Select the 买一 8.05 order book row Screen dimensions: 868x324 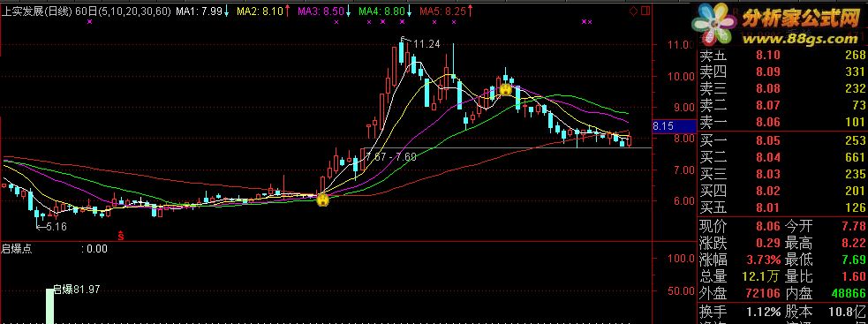[782, 140]
